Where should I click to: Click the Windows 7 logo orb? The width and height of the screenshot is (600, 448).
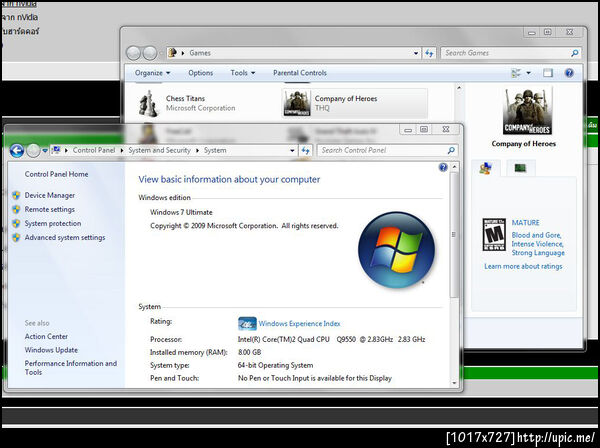[396, 250]
